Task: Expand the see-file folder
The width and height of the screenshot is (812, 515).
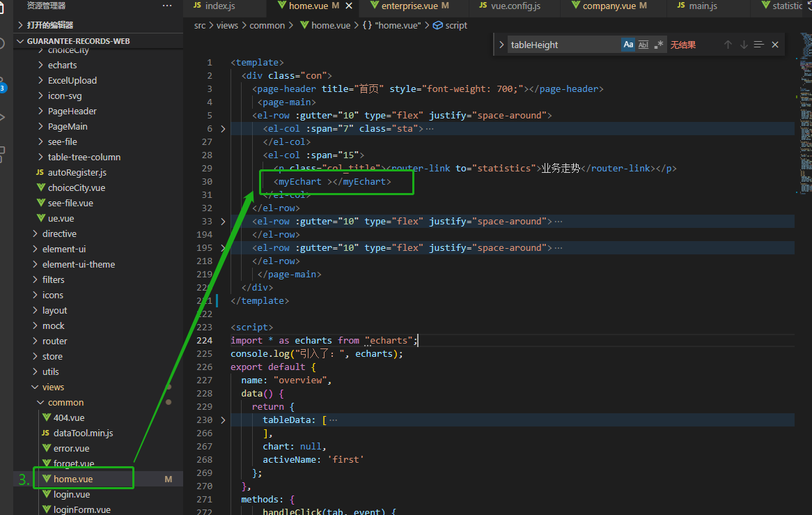Action: coord(62,141)
